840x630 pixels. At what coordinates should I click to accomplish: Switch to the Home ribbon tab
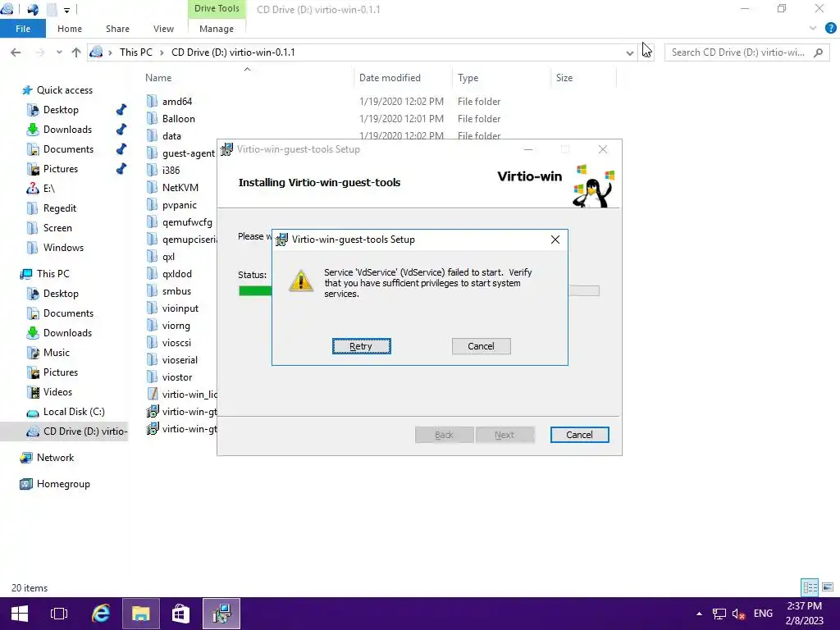(x=70, y=29)
